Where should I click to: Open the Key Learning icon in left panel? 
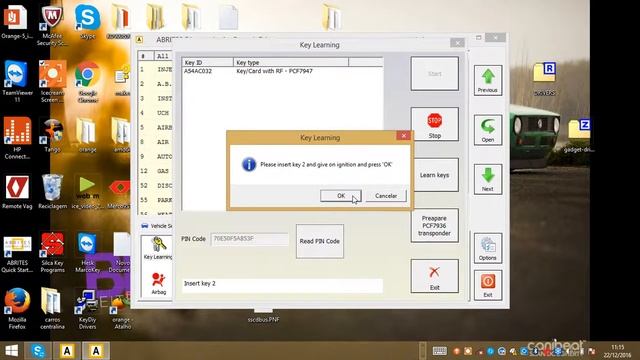point(158,248)
